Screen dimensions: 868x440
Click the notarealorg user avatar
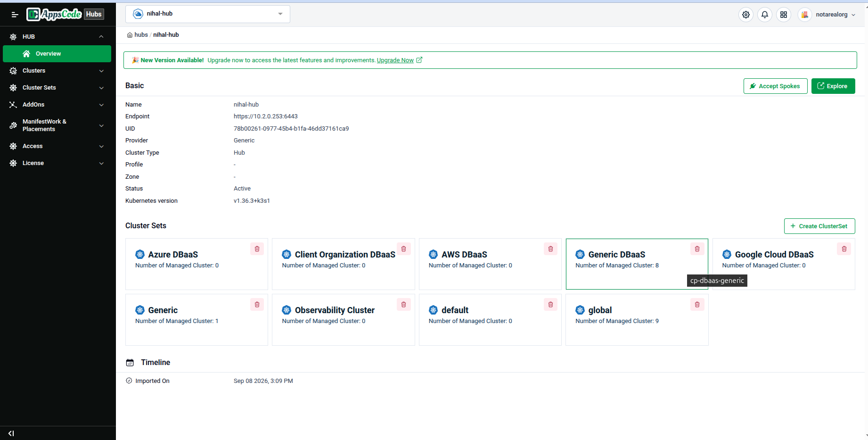tap(805, 15)
